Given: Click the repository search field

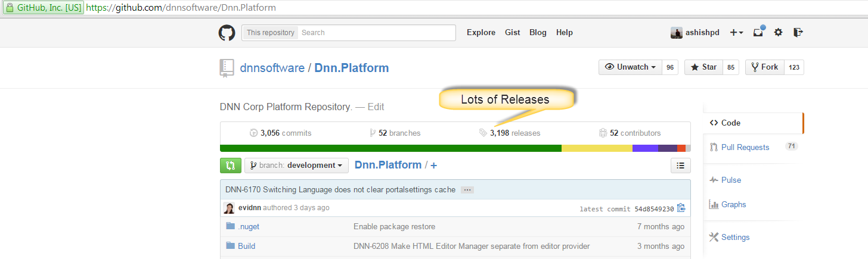Looking at the screenshot, I should [x=377, y=33].
